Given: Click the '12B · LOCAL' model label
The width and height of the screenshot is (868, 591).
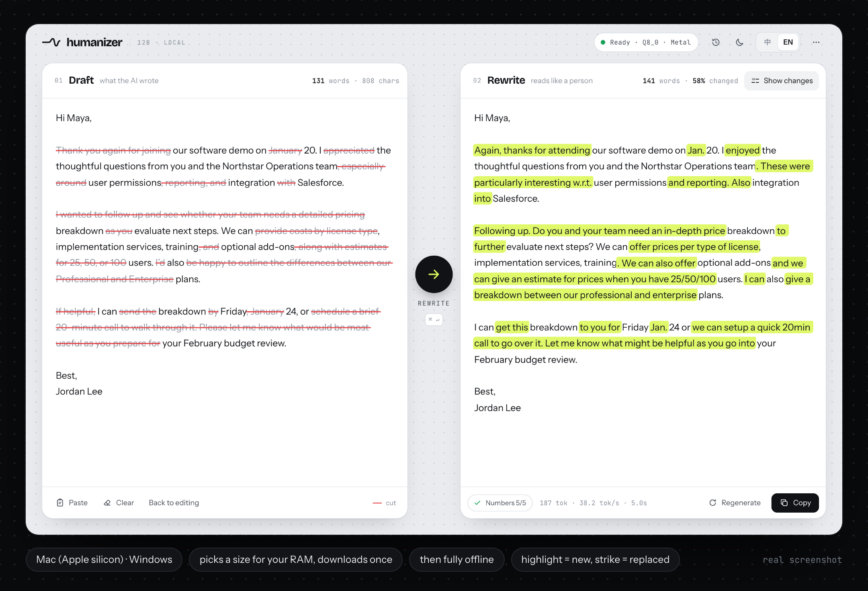Looking at the screenshot, I should 161,43.
